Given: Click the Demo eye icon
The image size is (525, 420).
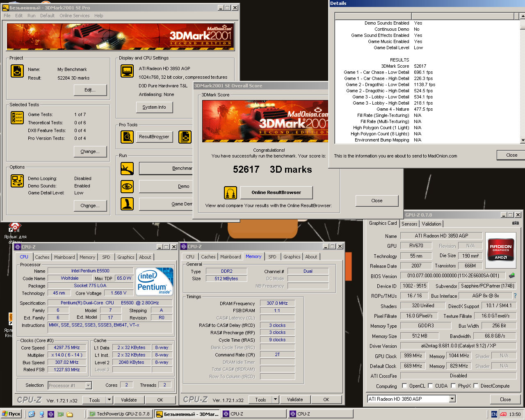Looking at the screenshot, I should (x=127, y=187).
